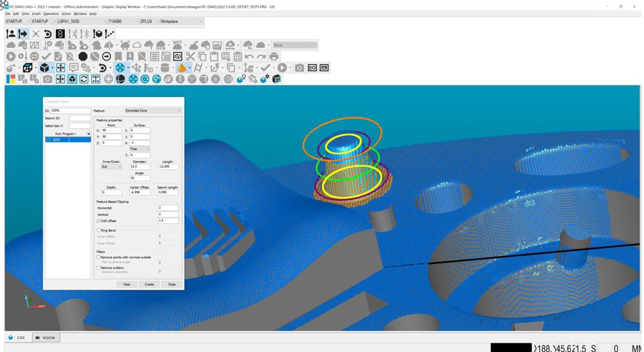Screen dimensions: 644x352
Task: Switch to the VISION tab
Action: (x=45, y=338)
